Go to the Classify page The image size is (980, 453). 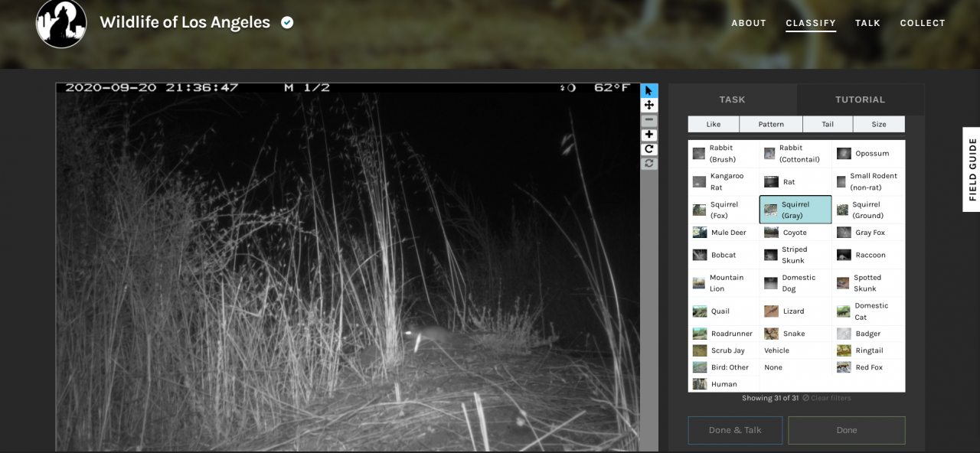tap(811, 23)
